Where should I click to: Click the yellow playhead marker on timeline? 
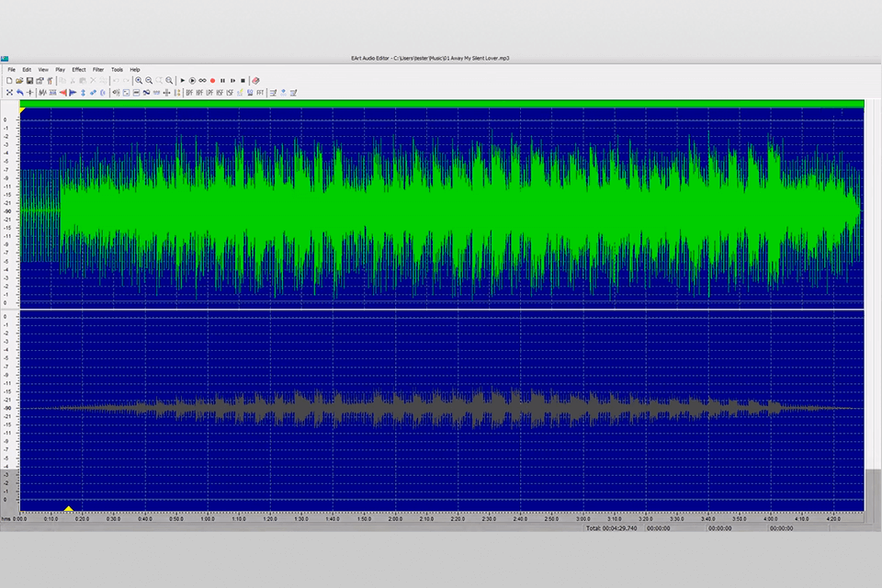pos(69,509)
